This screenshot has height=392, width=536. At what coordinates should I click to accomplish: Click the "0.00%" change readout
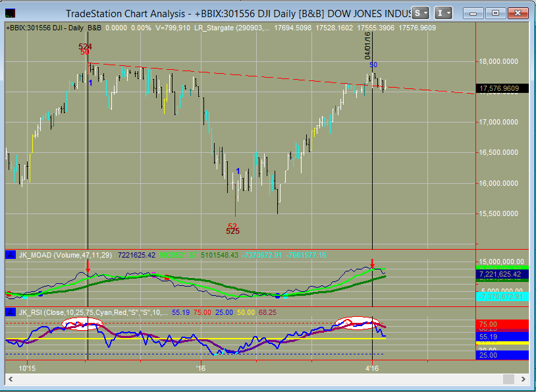[x=141, y=28]
